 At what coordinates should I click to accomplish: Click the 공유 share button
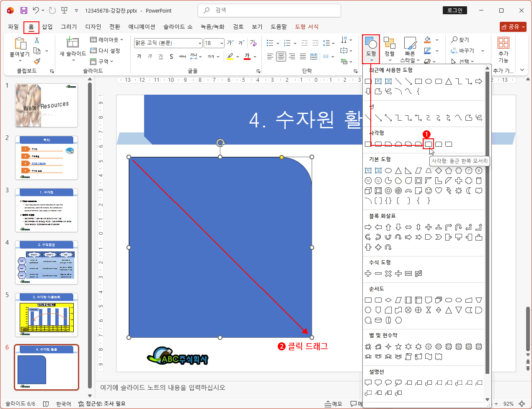[x=513, y=27]
